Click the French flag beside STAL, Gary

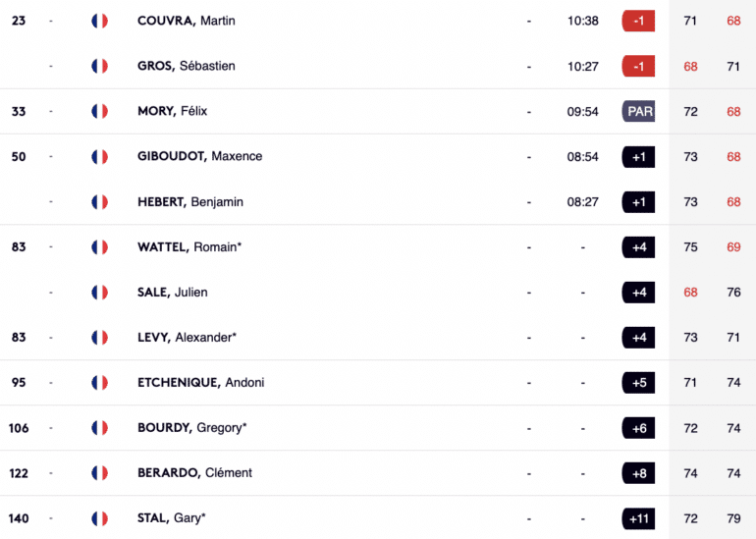pyautogui.click(x=100, y=518)
